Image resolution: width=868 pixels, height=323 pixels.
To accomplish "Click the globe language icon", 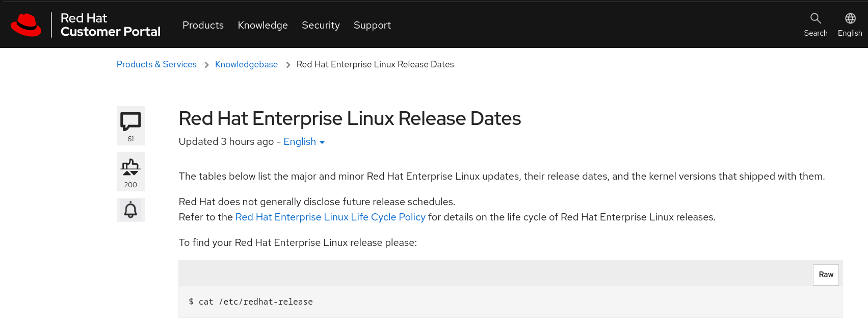I will [x=850, y=19].
